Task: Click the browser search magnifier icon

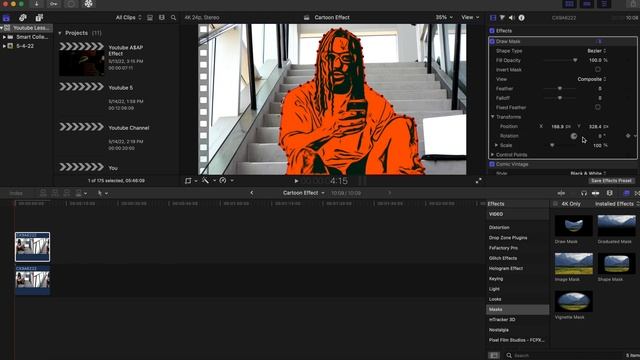Action: click(173, 18)
